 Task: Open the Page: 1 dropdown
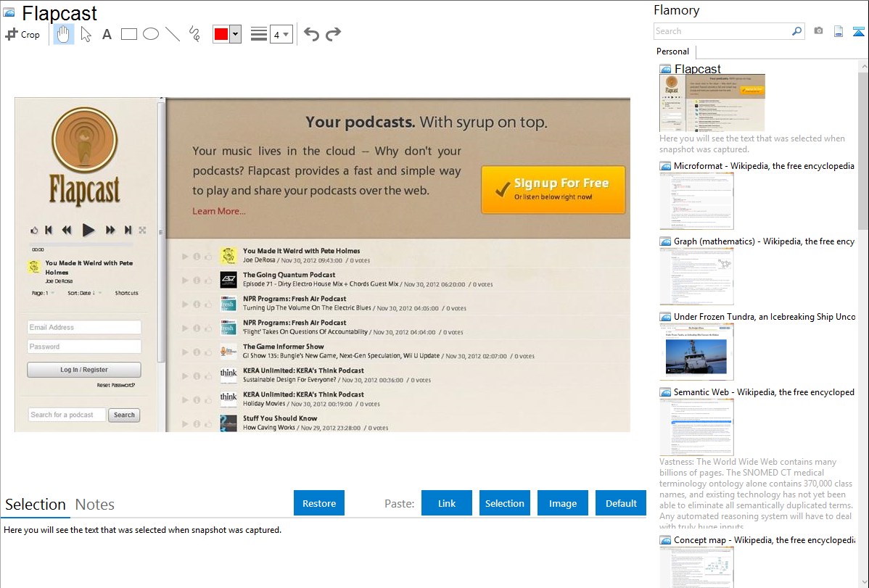43,293
